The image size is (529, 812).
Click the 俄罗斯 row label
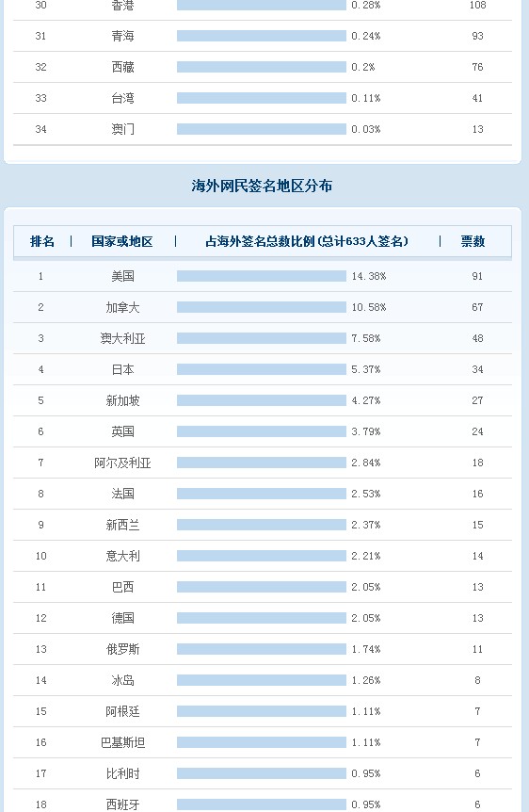pos(122,649)
